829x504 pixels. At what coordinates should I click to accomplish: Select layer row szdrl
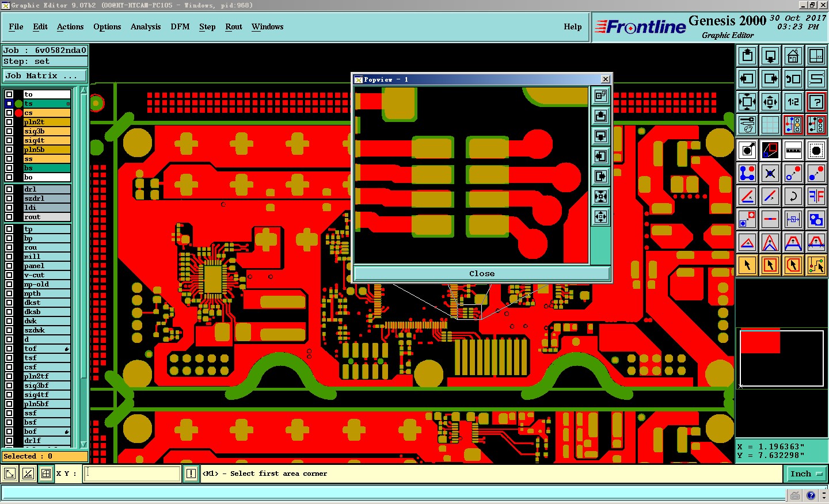(47, 198)
